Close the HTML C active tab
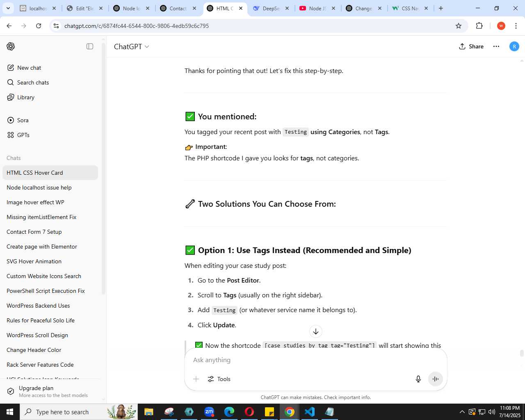Screen dimensions: 525x420 [241, 8]
